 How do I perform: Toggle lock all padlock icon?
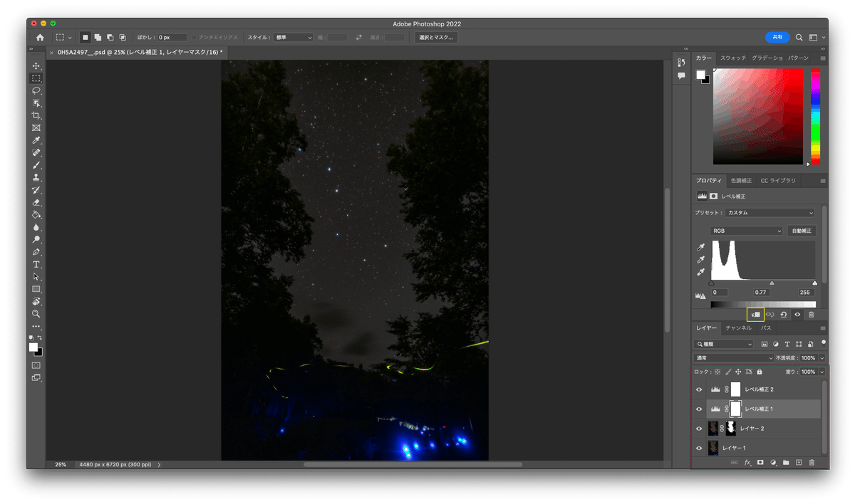(760, 372)
